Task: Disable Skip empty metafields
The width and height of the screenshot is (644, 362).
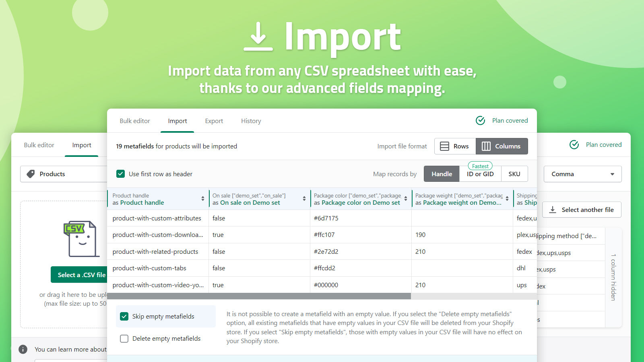Action: click(x=124, y=317)
